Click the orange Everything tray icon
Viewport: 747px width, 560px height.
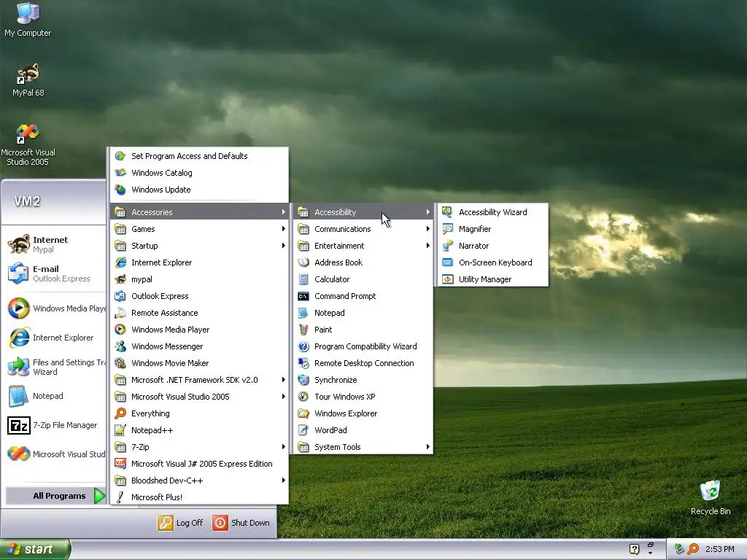pyautogui.click(x=693, y=549)
